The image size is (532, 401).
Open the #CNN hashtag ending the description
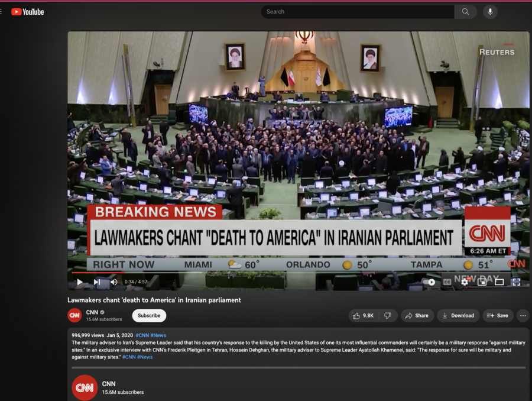pyautogui.click(x=129, y=357)
